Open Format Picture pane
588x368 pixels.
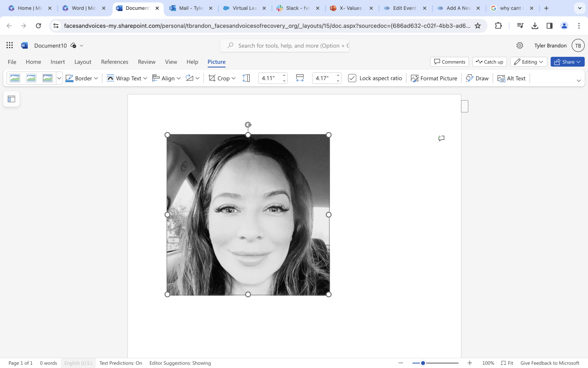[434, 78]
